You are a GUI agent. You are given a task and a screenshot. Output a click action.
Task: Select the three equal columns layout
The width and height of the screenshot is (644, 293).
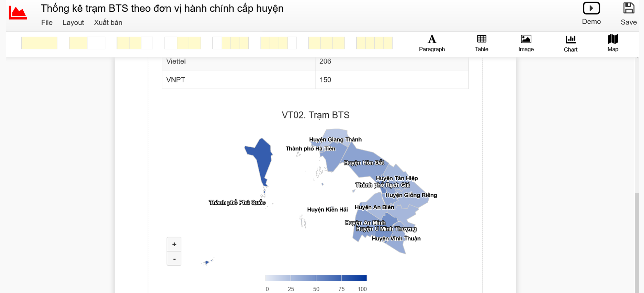point(326,43)
